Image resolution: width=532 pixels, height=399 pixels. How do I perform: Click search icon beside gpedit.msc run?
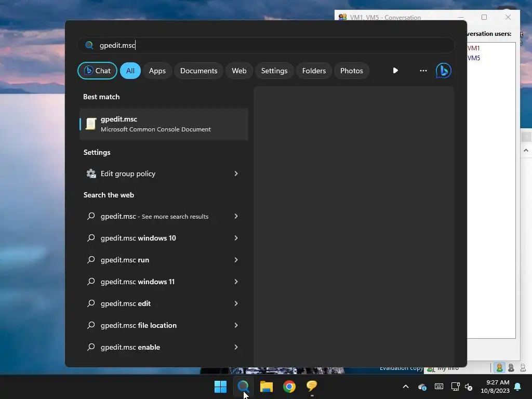(91, 260)
